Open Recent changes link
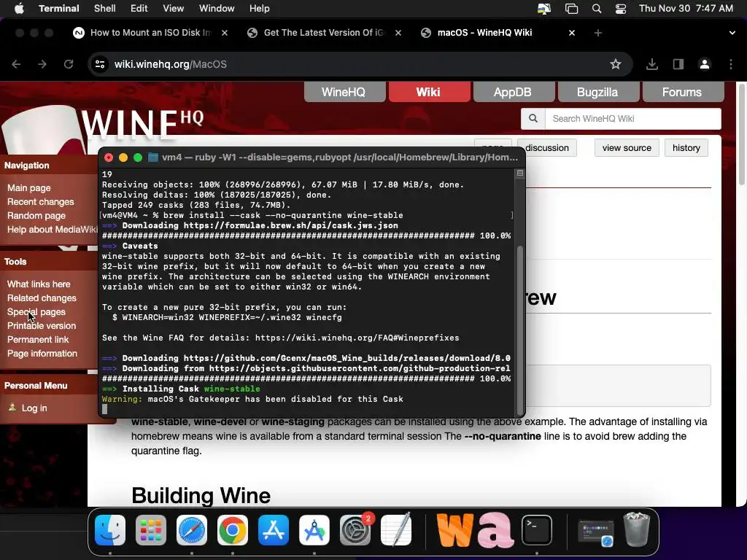The height and width of the screenshot is (560, 747). (41, 202)
